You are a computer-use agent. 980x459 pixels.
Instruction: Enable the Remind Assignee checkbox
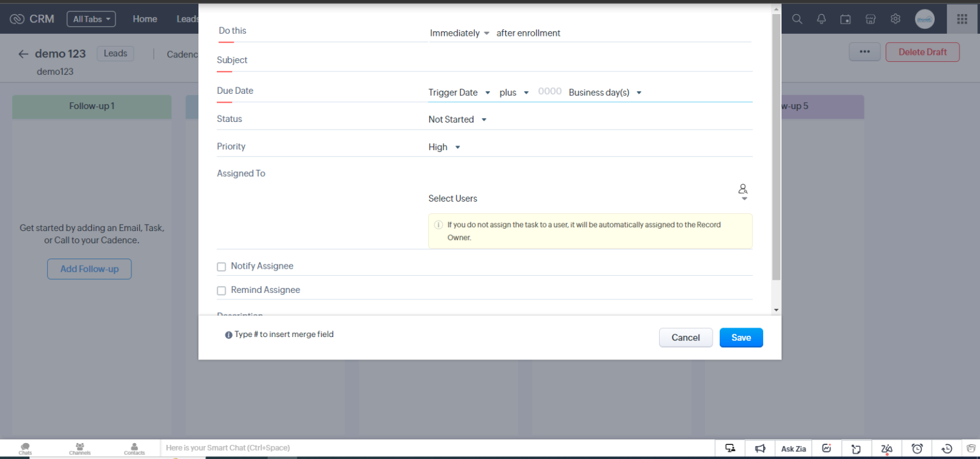[221, 290]
